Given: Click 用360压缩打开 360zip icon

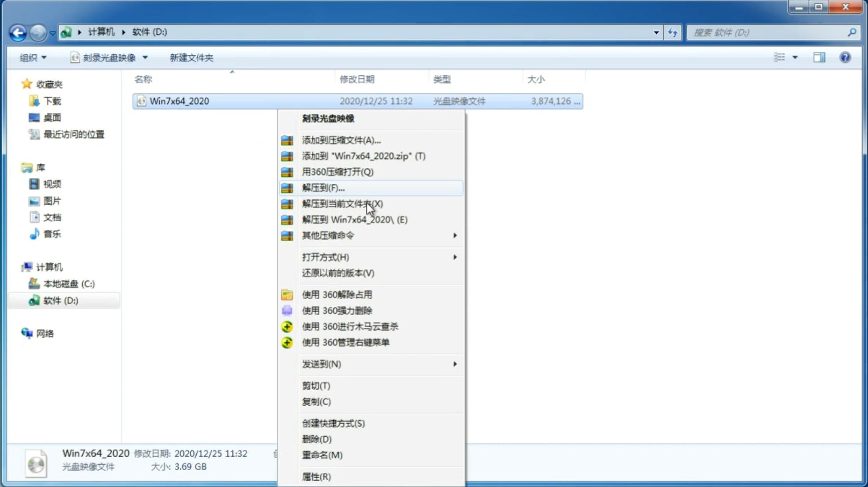Looking at the screenshot, I should (x=288, y=172).
